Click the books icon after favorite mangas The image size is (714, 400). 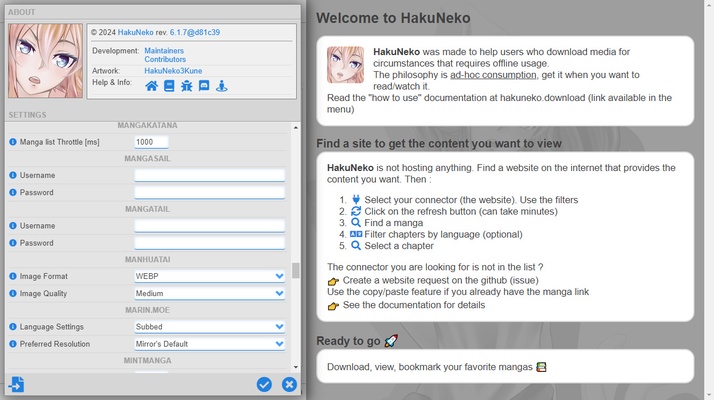(x=541, y=367)
